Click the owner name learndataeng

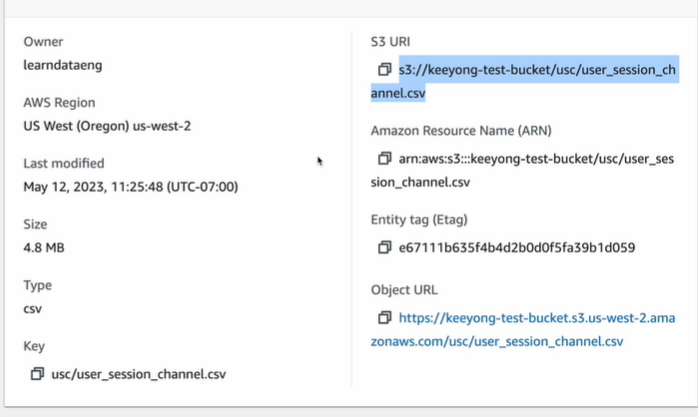(x=63, y=65)
